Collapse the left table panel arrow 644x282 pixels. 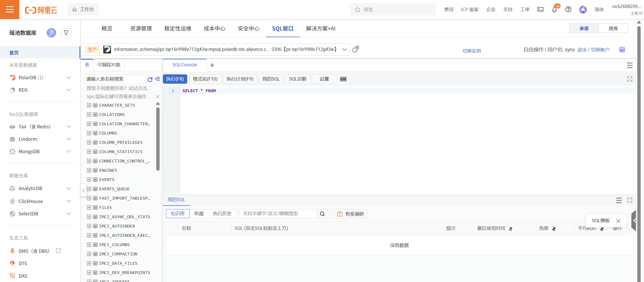tap(83, 191)
